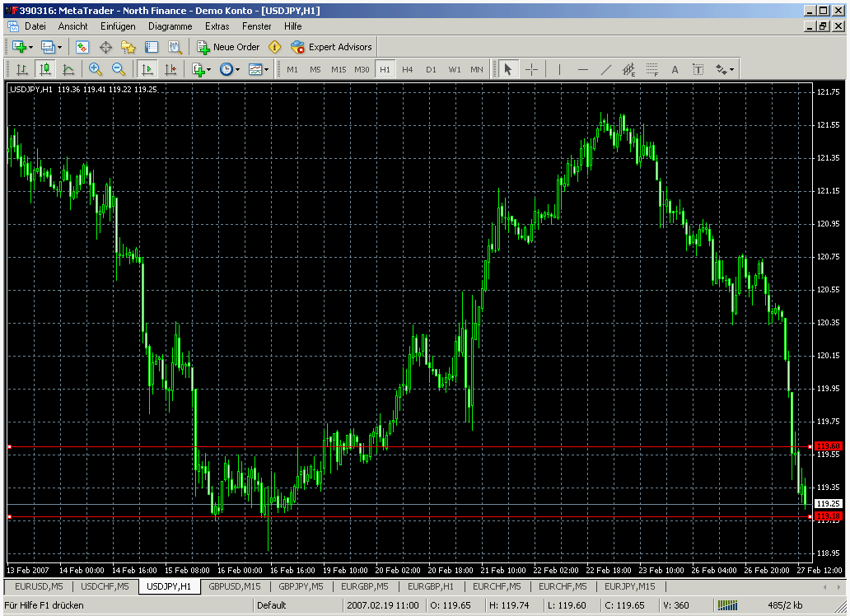Screen dimensions: 850x616
Task: Open the Market Watch window icon
Action: click(82, 47)
